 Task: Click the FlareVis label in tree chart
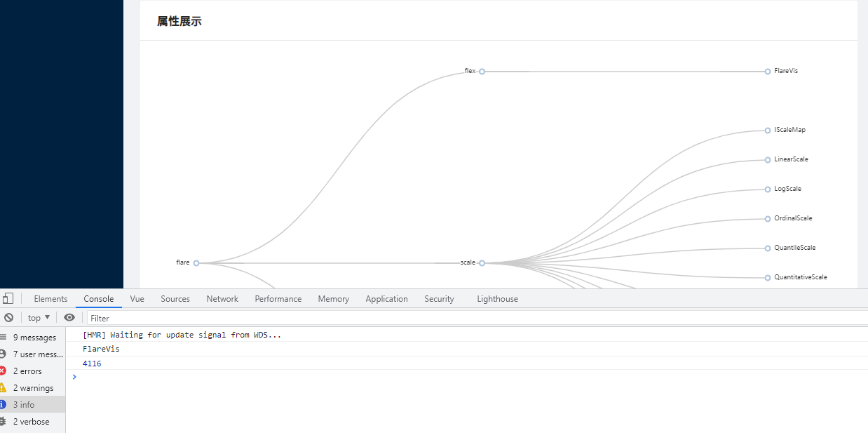coord(786,71)
